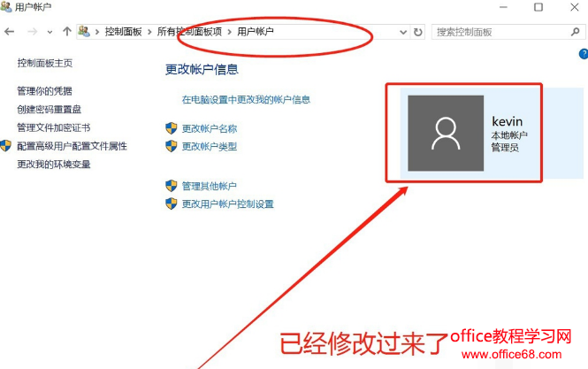Click the 管理员 label under kevin
The height and width of the screenshot is (369, 588).
[505, 147]
